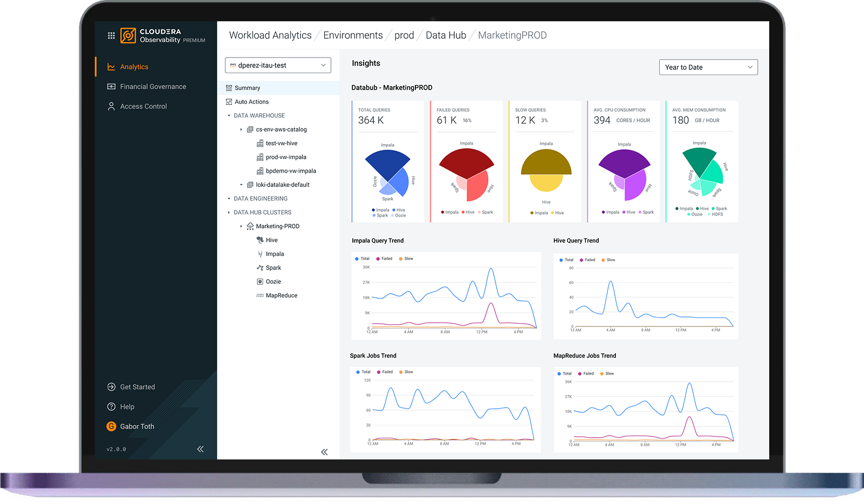Click the Environments breadcrumb link

[353, 35]
